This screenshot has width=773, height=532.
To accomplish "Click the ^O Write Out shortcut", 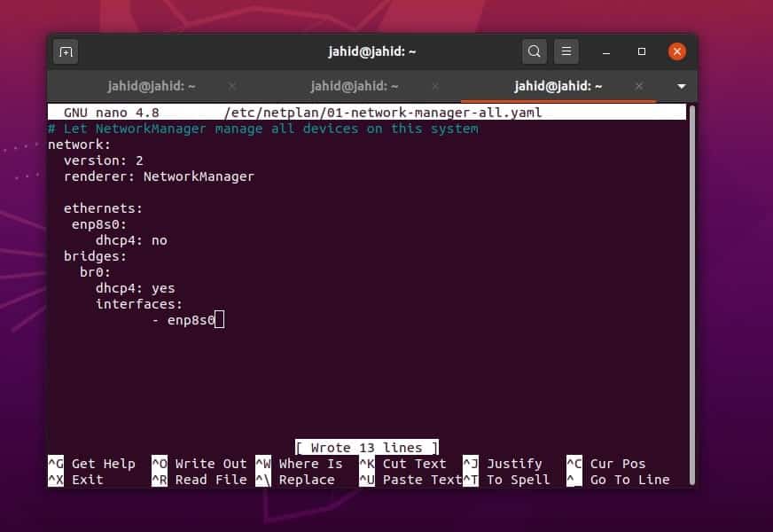I will coord(199,464).
